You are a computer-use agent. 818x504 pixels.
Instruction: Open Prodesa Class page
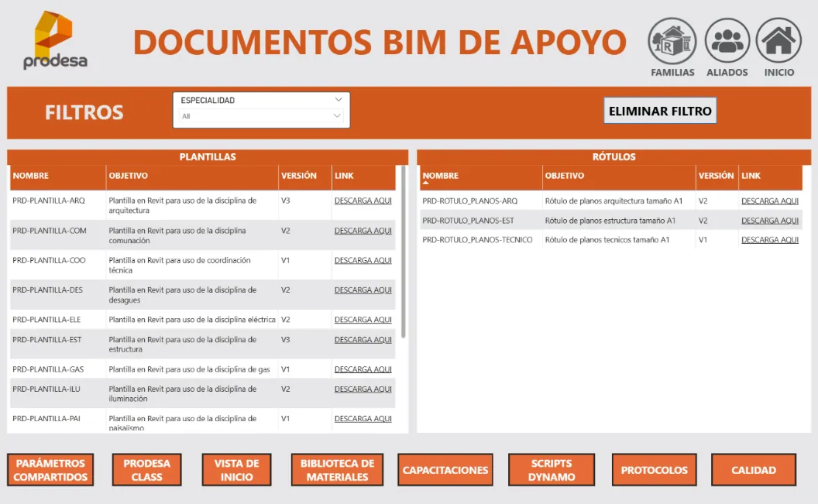pyautogui.click(x=146, y=470)
